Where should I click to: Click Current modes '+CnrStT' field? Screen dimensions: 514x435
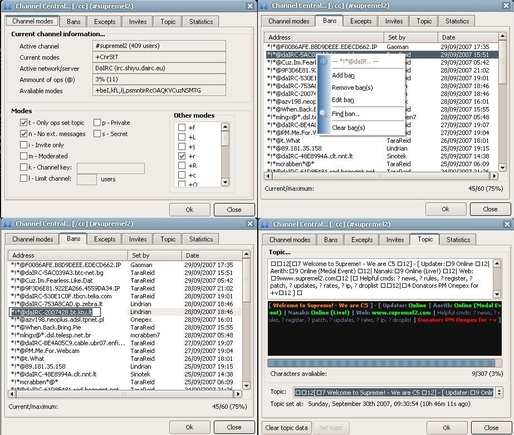point(159,57)
